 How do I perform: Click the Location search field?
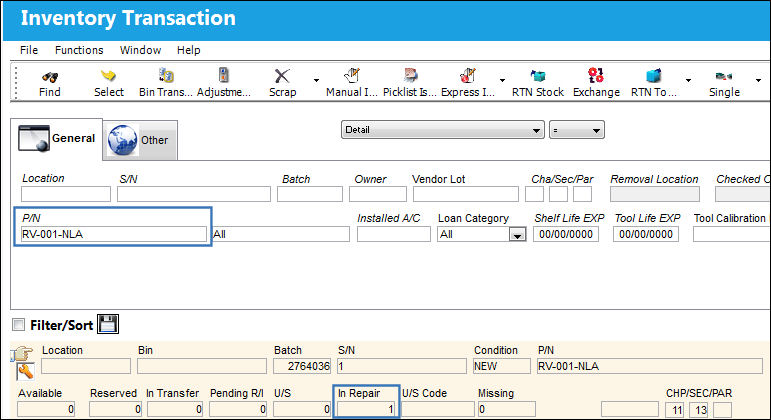coord(66,194)
